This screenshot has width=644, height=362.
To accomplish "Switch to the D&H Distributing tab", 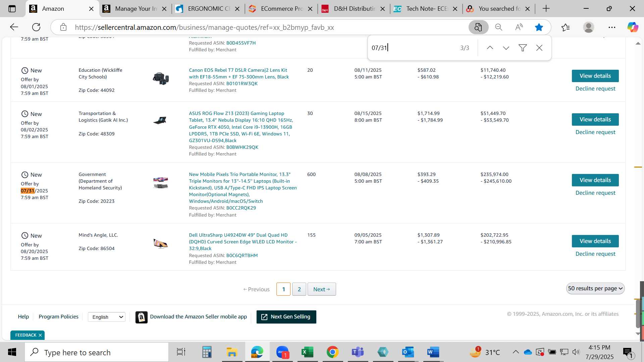I will click(x=353, y=9).
